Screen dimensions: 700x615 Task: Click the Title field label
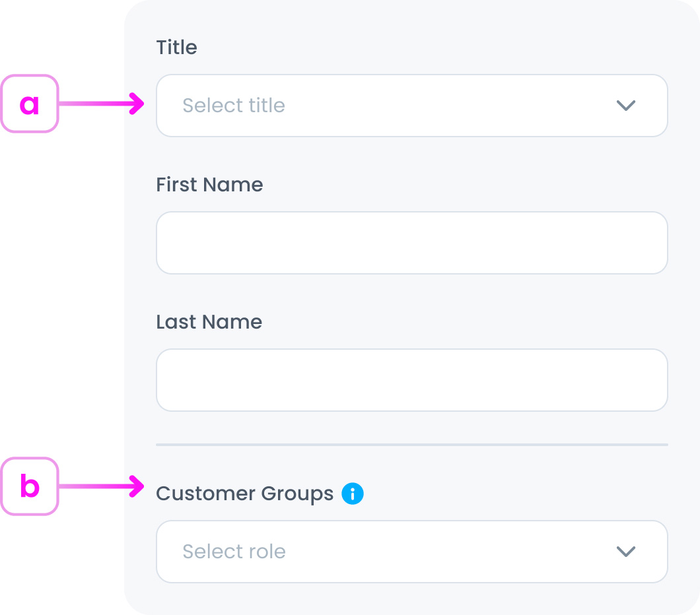click(x=176, y=47)
